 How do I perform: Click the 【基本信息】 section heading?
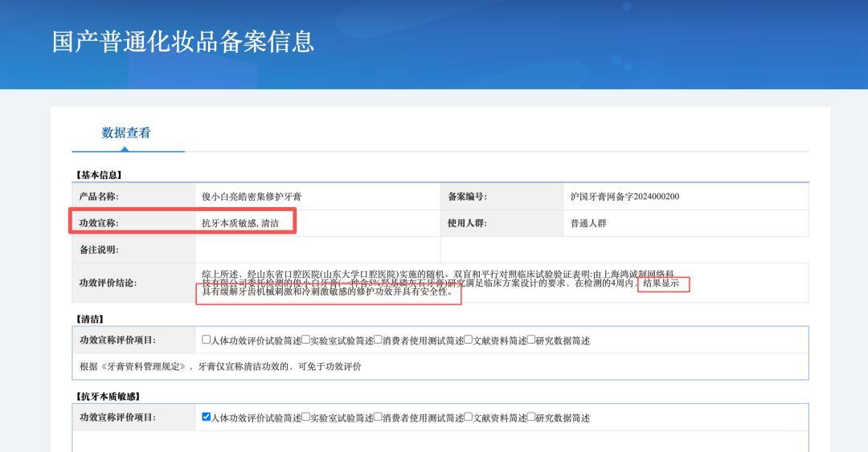[x=99, y=174]
